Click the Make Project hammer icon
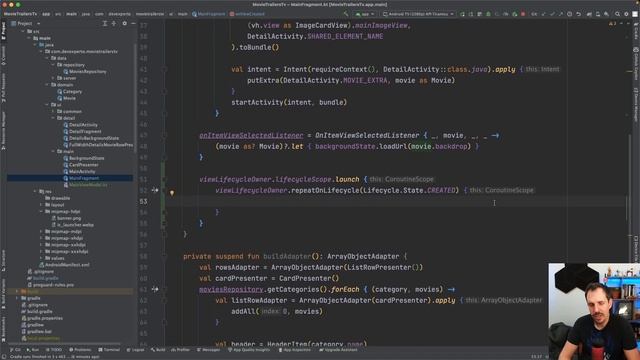 (x=346, y=14)
